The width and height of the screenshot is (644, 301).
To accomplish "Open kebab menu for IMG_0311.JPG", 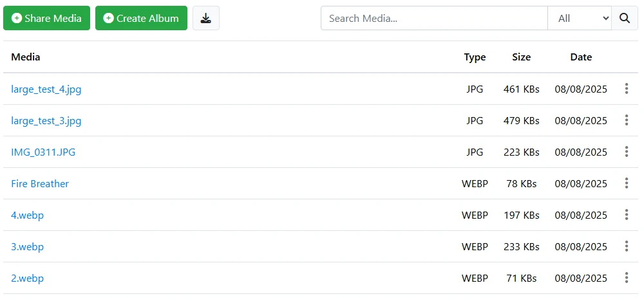I will point(626,152).
